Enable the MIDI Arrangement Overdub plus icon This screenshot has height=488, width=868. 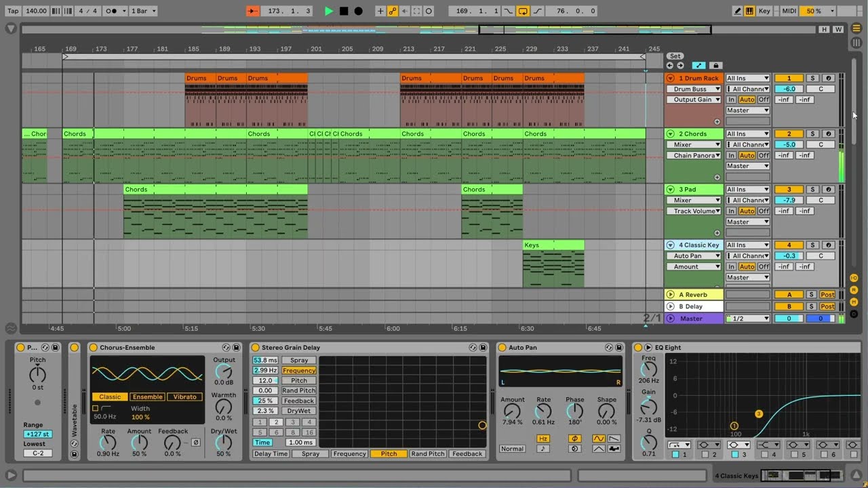click(x=380, y=11)
